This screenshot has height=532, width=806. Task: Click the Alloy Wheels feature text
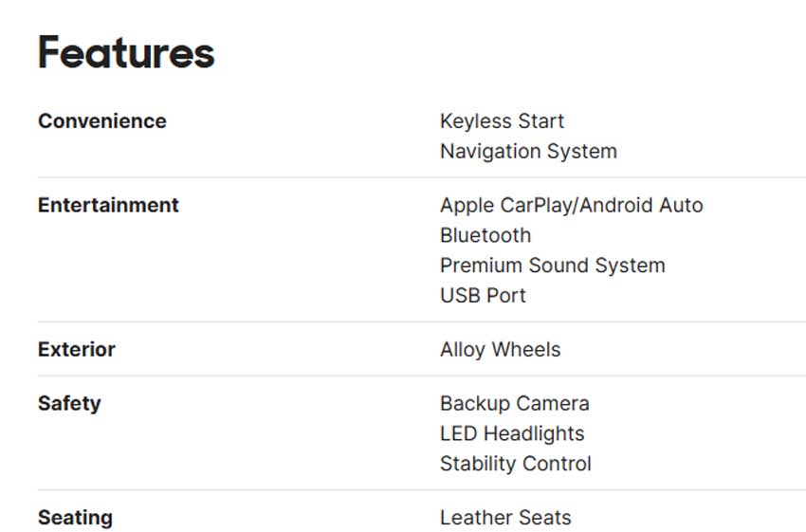(x=500, y=350)
